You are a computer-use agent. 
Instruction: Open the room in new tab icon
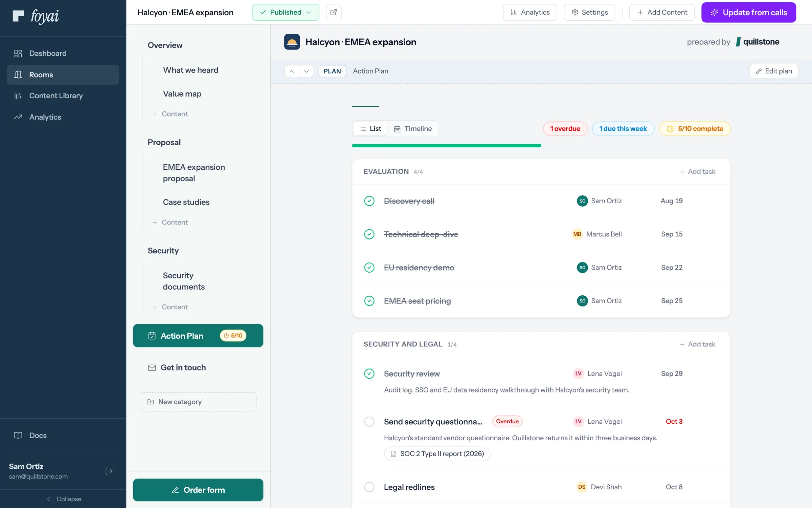pyautogui.click(x=334, y=13)
